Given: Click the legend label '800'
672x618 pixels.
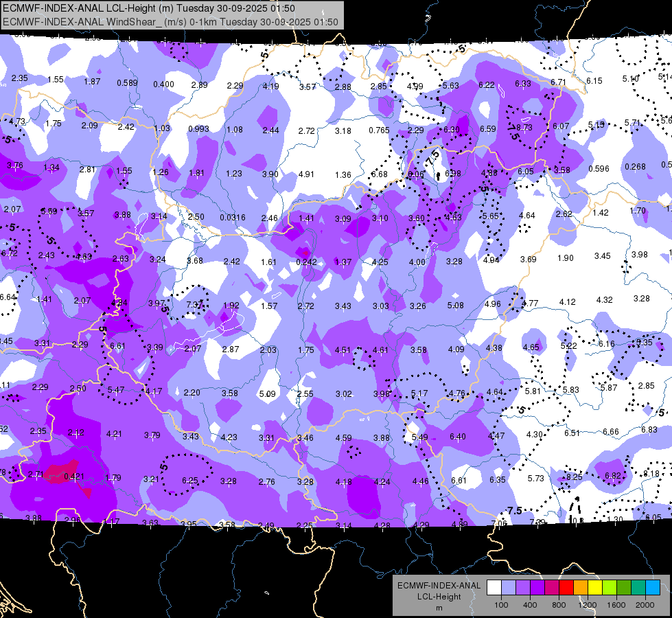Looking at the screenshot, I should point(559,605).
